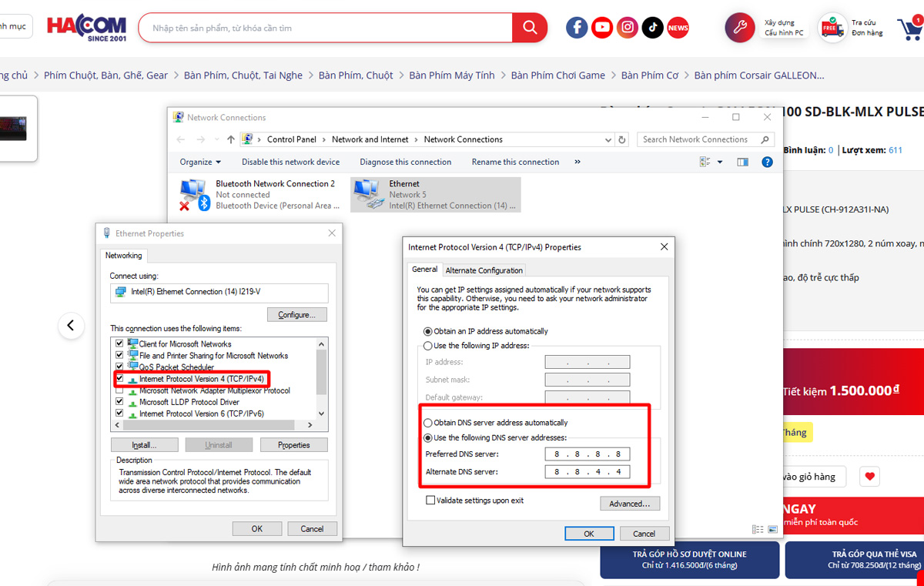This screenshot has height=586, width=924.
Task: Toggle Internet Protocol Version 4 checkbox
Action: [119, 379]
